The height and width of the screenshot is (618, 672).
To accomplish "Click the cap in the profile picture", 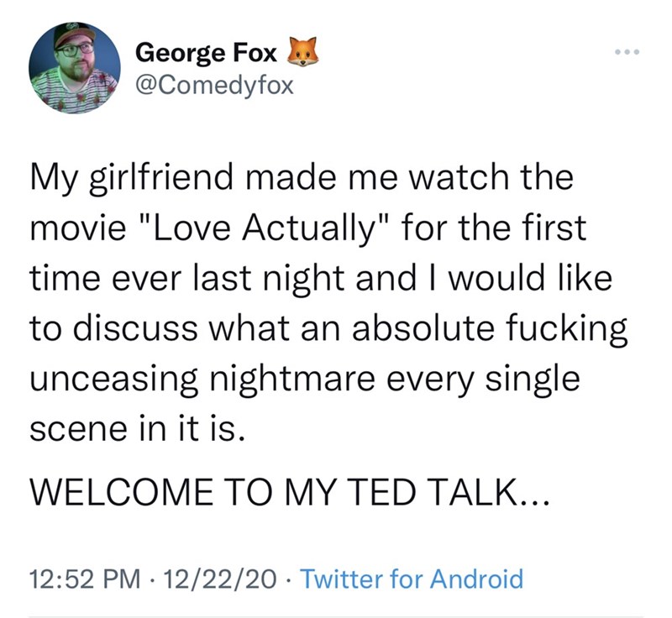I will point(75,34).
